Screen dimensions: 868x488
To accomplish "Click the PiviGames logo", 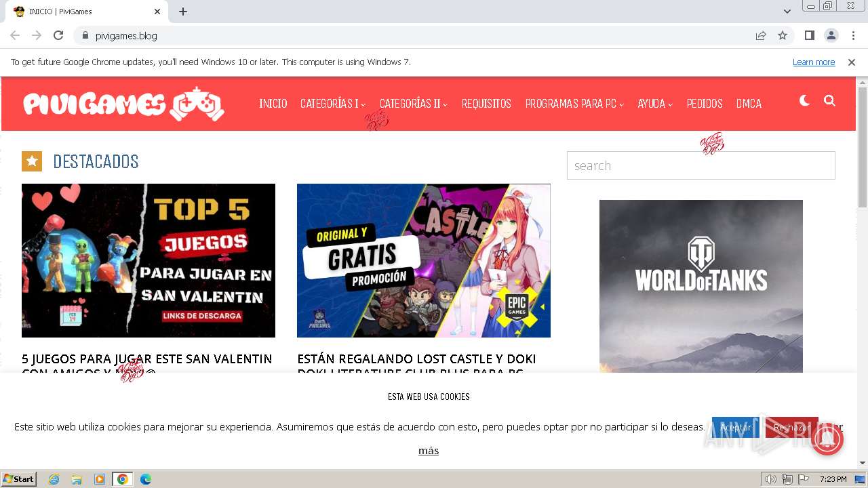I will (123, 104).
